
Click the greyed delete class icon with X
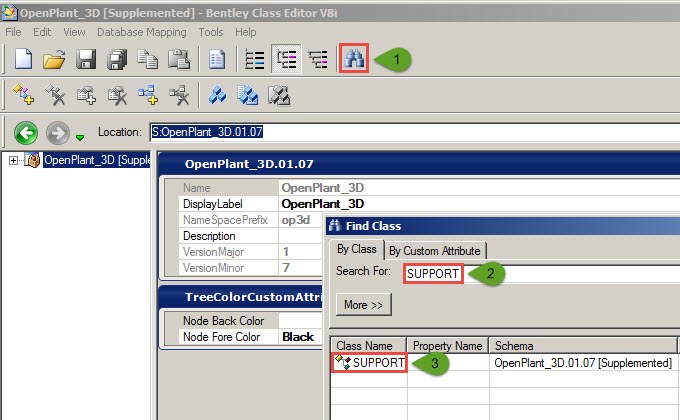(55, 95)
